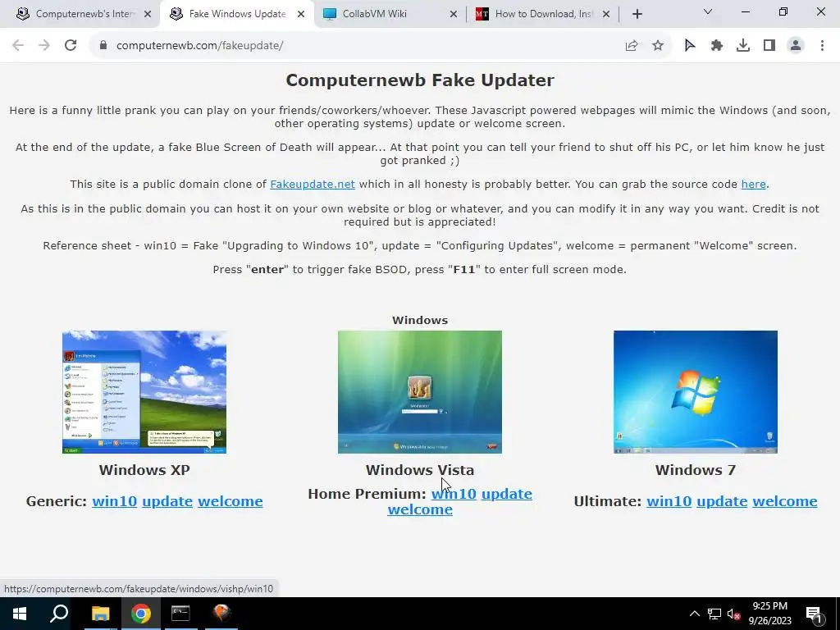Open the clock showing 9:25 PM
This screenshot has height=630, width=840.
click(769, 614)
